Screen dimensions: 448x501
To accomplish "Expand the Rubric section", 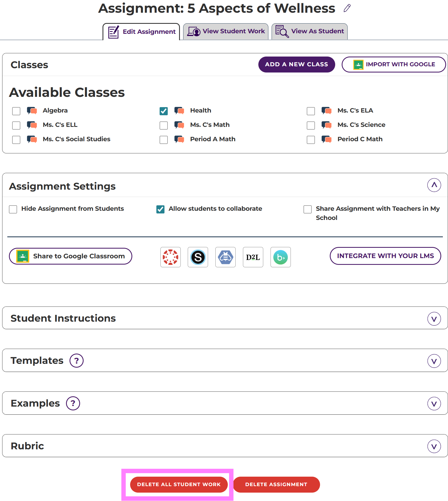I will point(434,446).
